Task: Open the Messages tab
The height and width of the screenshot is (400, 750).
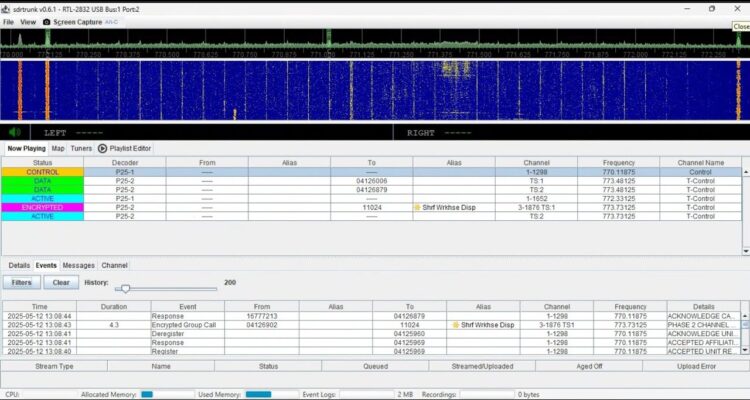Action: point(79,265)
